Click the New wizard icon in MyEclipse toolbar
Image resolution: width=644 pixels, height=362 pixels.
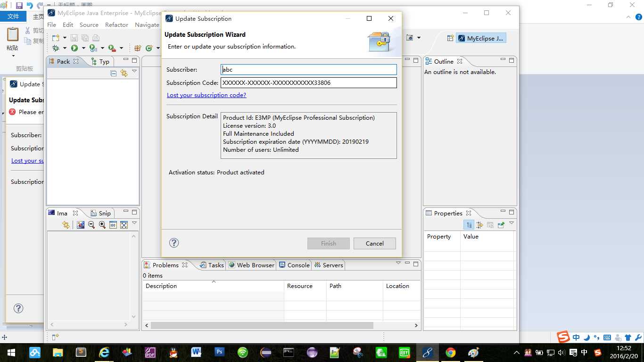(55, 38)
